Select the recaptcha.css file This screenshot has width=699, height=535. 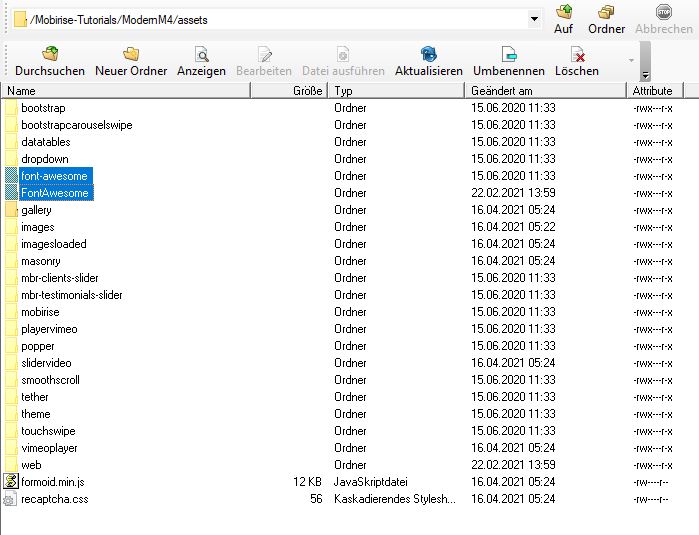[54, 499]
